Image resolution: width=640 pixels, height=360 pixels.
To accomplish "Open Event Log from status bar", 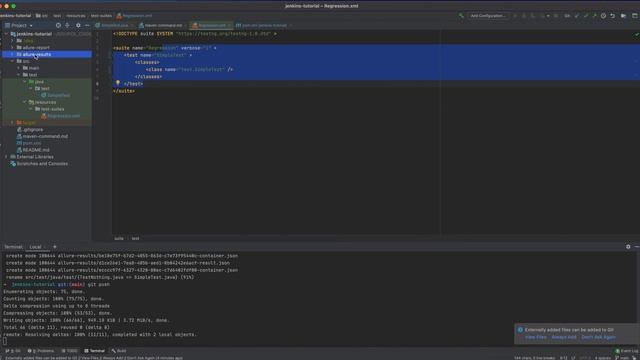I will 627,351.
